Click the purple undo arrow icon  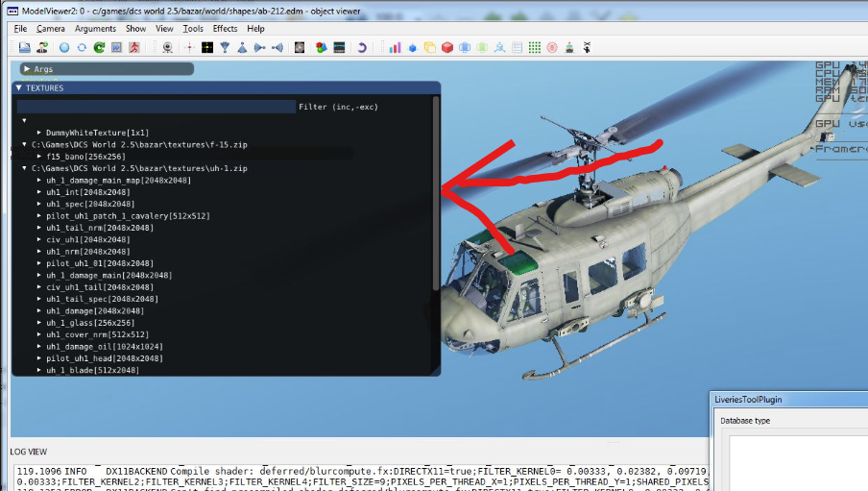click(361, 48)
